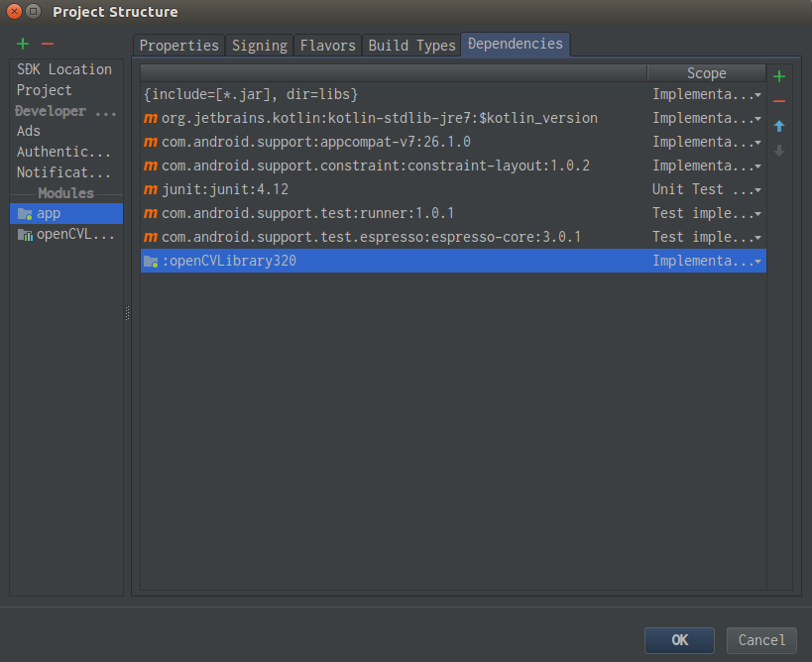Click the module icon beside :openCVLibrary320
812x662 pixels.
tap(151, 262)
